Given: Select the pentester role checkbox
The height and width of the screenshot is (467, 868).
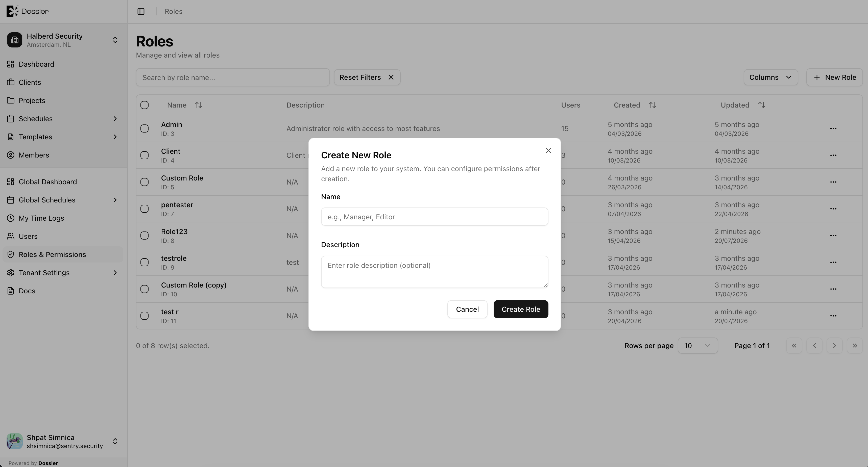Looking at the screenshot, I should (x=144, y=209).
